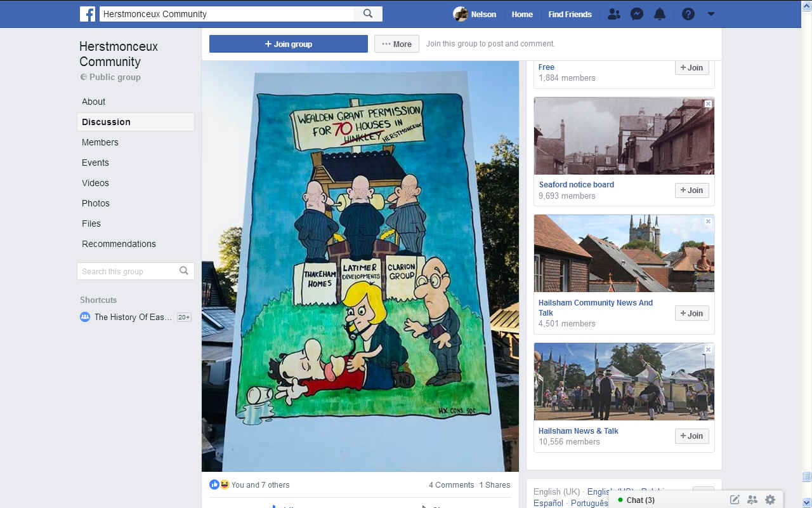
Task: Click the group search magnifier icon
Action: (x=184, y=271)
